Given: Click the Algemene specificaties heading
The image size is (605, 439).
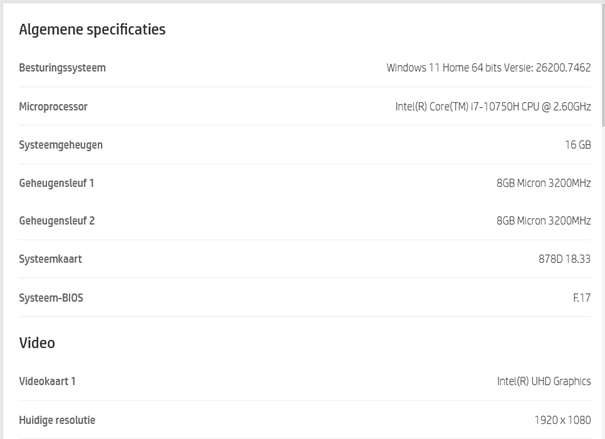Looking at the screenshot, I should click(x=92, y=29).
